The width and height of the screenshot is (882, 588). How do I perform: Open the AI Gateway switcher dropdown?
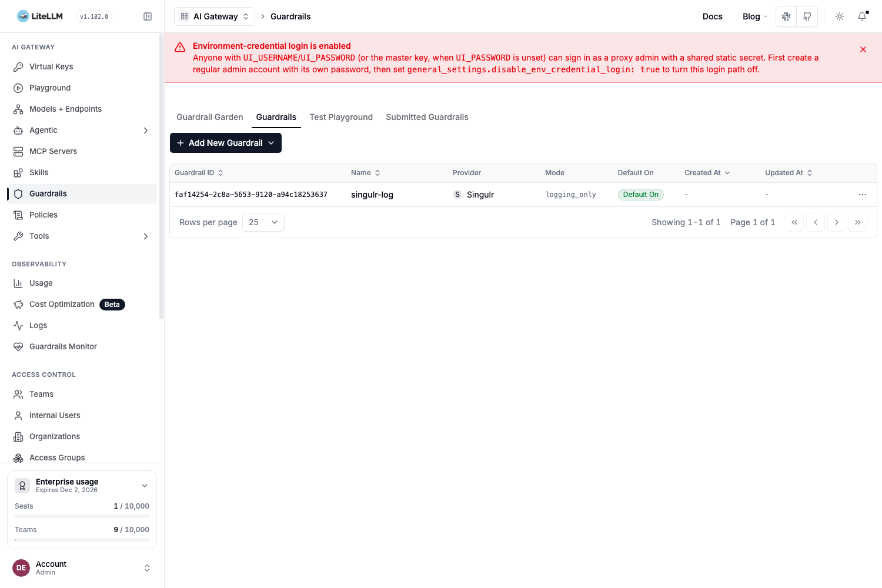point(215,16)
